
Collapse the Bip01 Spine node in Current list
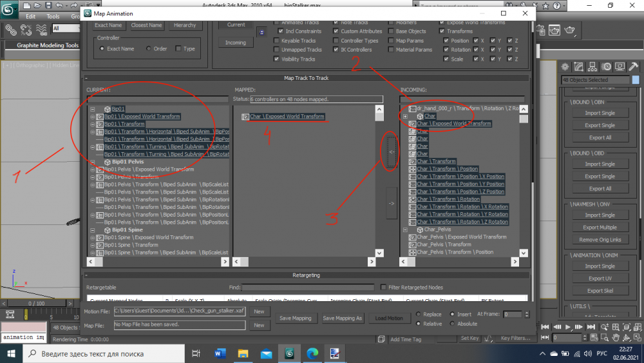click(93, 230)
